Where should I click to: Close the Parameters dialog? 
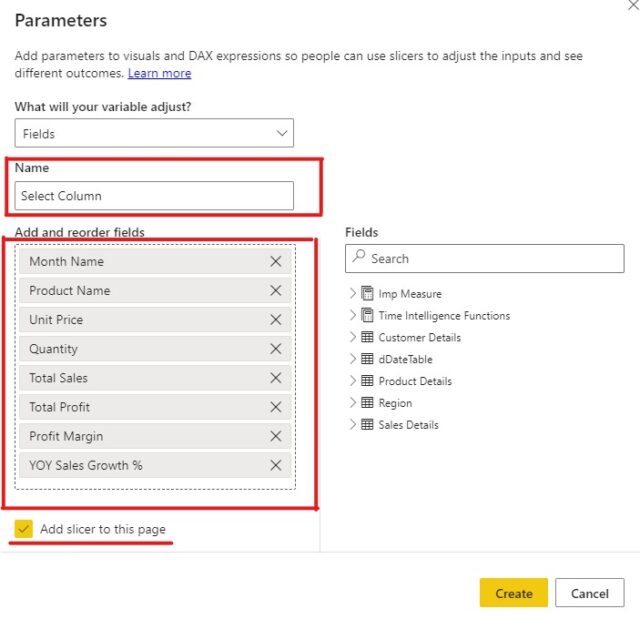[634, 6]
